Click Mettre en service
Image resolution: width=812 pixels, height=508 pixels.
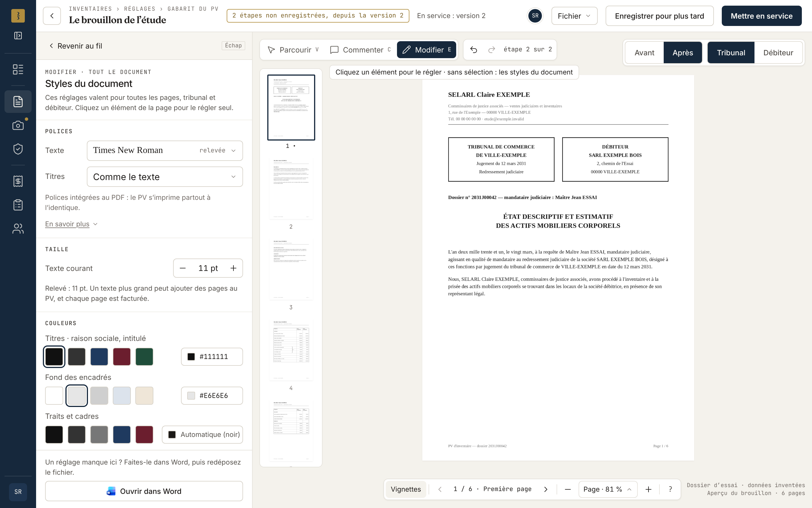coord(761,16)
